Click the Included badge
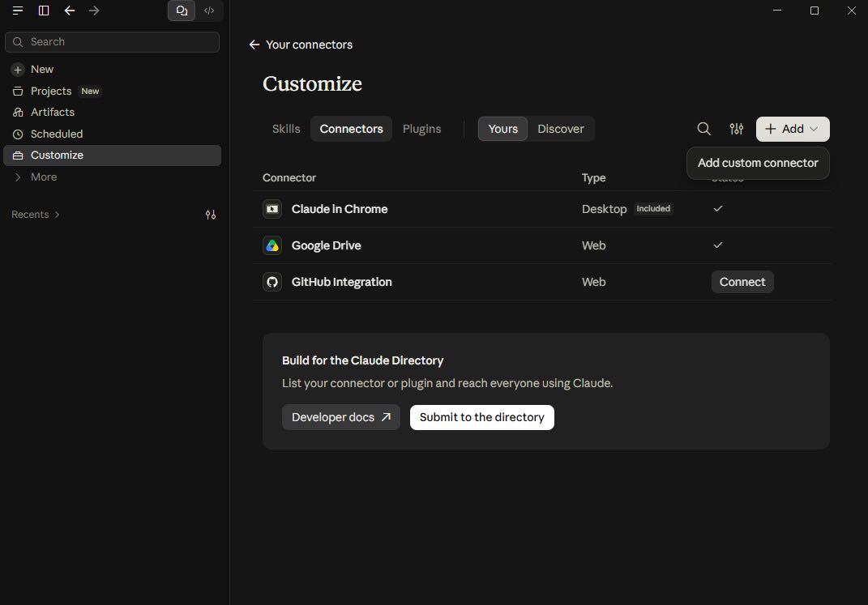Viewport: 868px width, 605px height. pos(653,208)
